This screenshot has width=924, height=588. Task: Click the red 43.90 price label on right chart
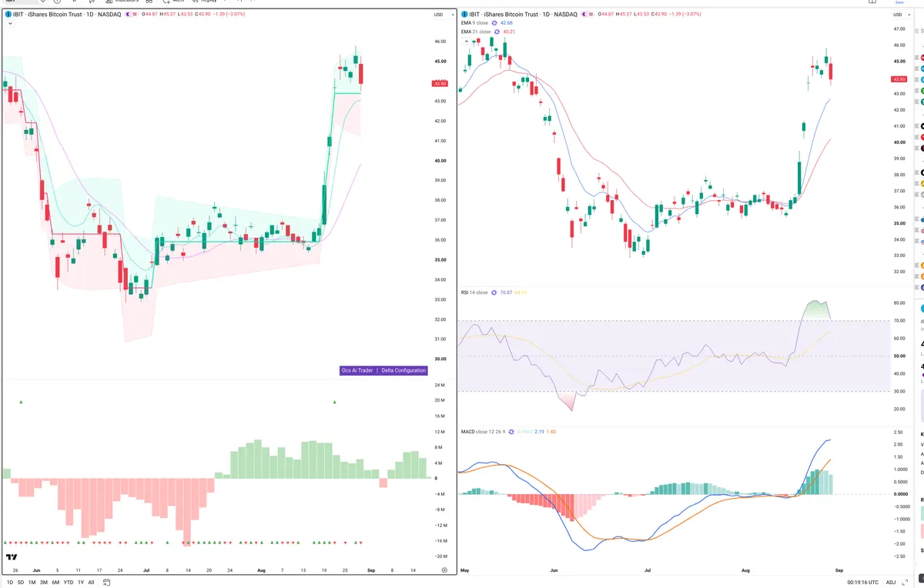click(898, 79)
